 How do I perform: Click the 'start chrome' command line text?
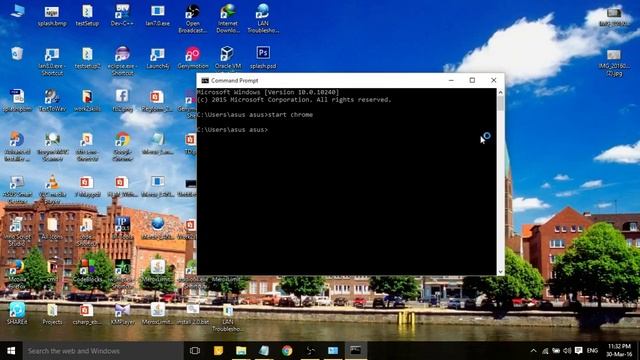coord(290,115)
